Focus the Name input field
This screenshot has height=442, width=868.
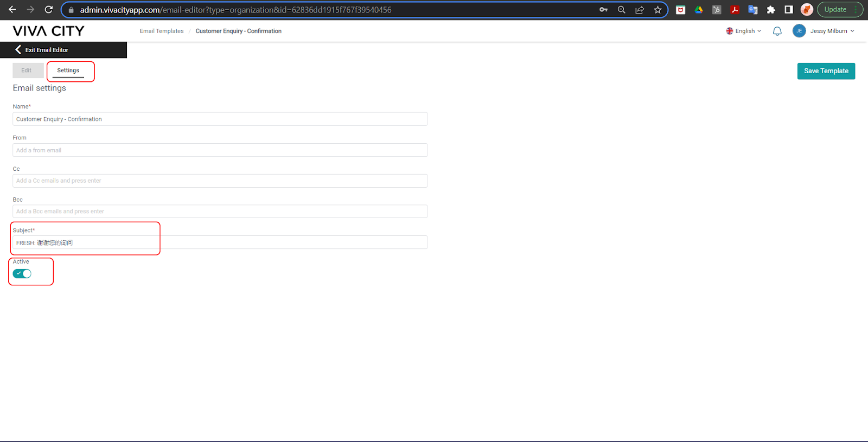[x=220, y=119]
